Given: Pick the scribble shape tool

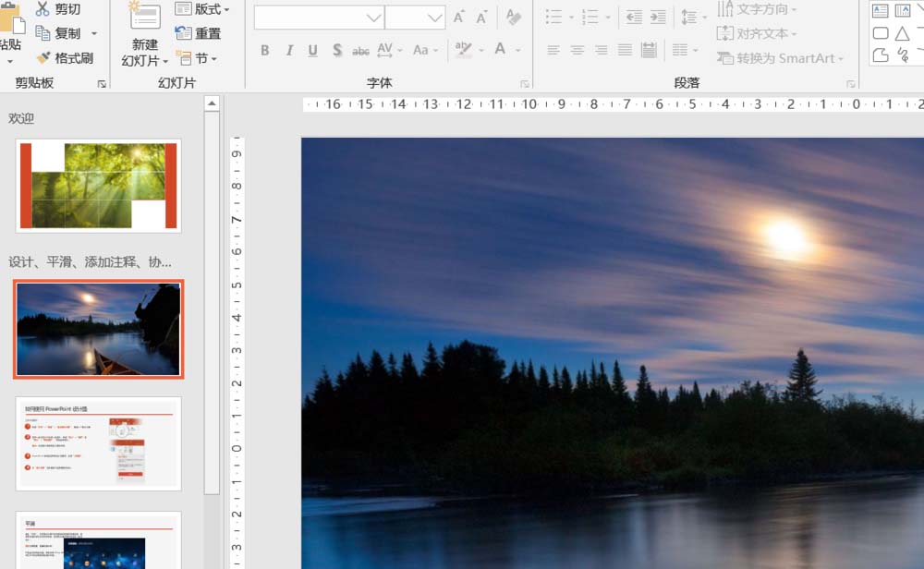Looking at the screenshot, I should click(x=902, y=55).
